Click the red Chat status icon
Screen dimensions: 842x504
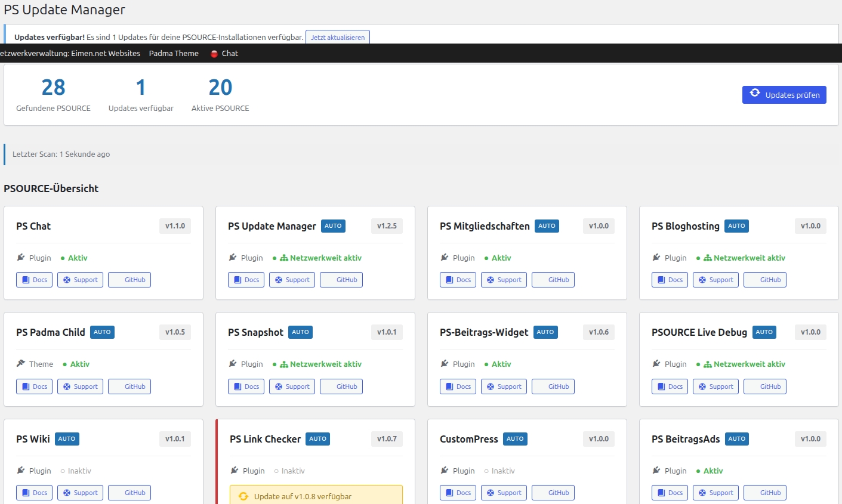[214, 54]
